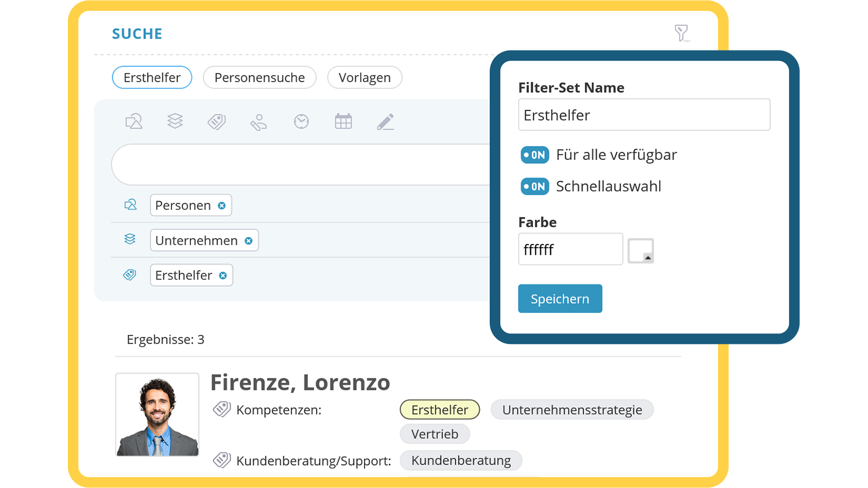Click the Farbe hex value field

coord(570,249)
